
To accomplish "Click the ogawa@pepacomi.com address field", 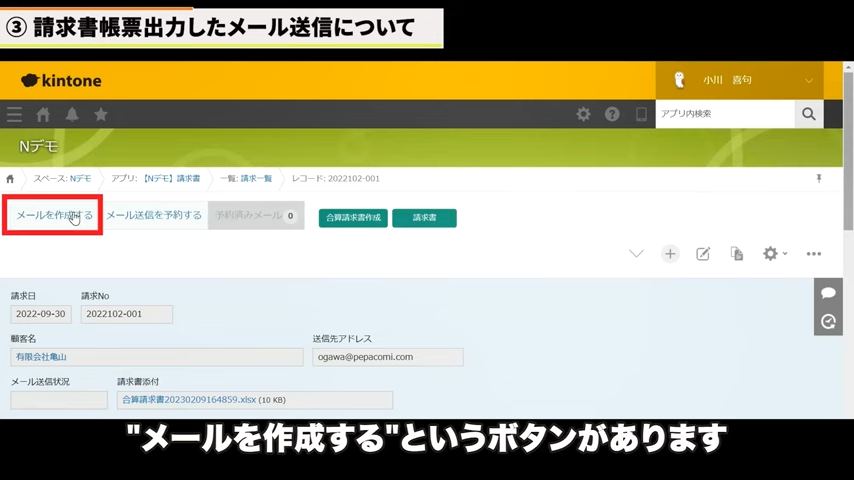I will coord(388,357).
